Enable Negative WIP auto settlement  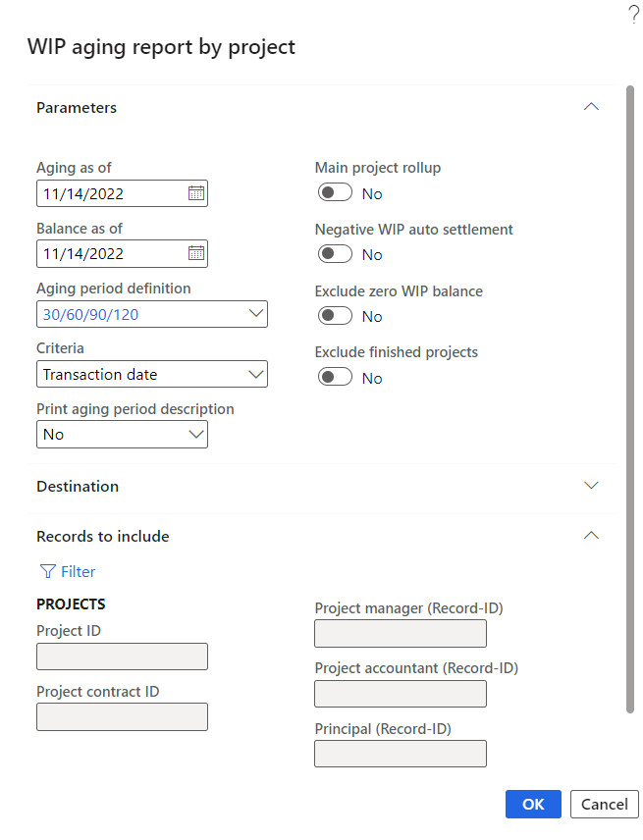335,254
